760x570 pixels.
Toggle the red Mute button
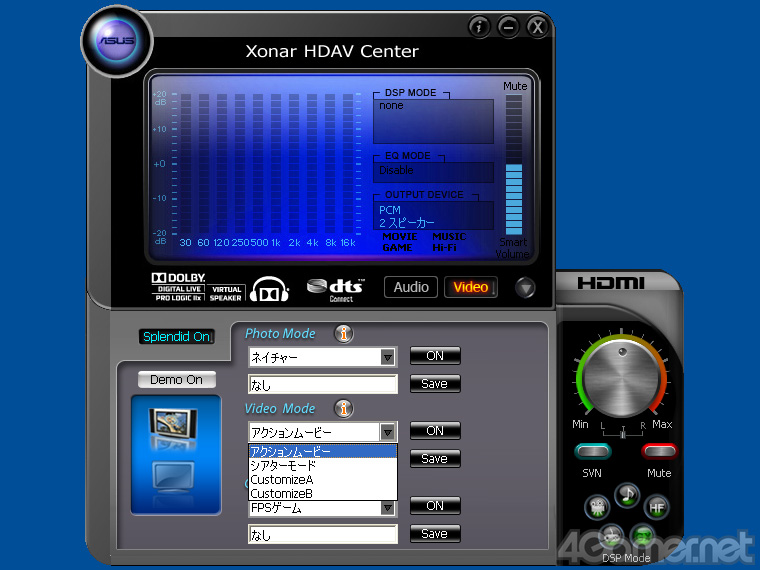pyautogui.click(x=659, y=452)
